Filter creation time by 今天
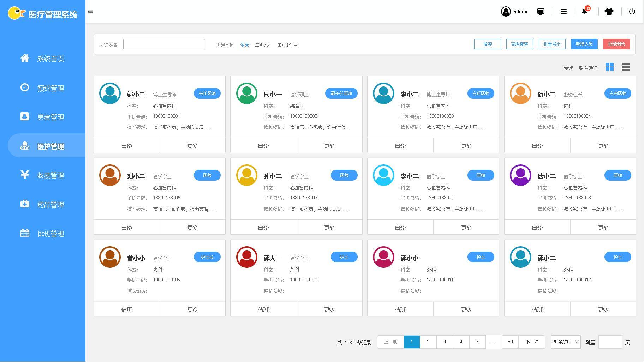 pyautogui.click(x=244, y=45)
